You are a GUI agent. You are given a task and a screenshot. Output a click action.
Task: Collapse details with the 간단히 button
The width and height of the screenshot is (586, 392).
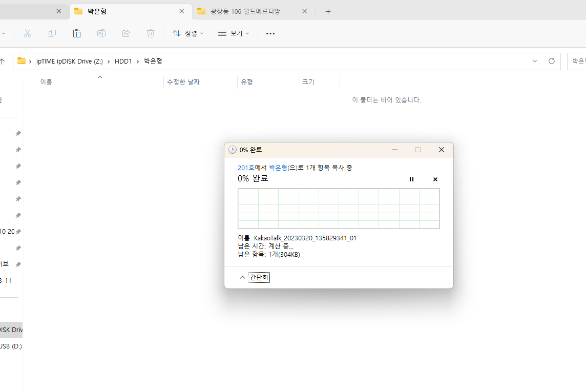pos(259,277)
